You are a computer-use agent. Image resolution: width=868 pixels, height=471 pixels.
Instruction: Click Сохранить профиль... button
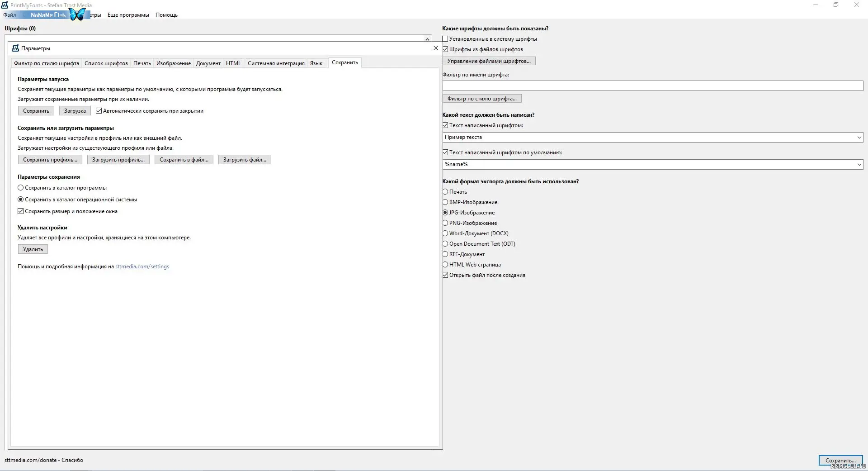[x=50, y=160]
